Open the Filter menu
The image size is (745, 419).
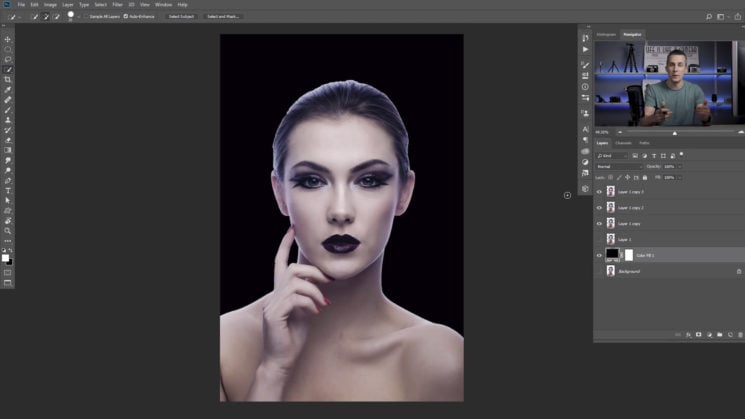click(x=115, y=5)
